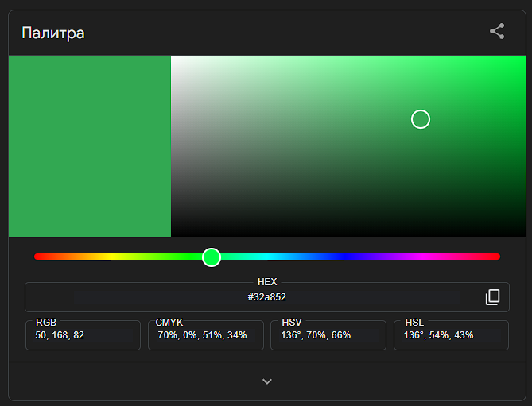Click the HEX field showing #32a852
The width and height of the screenshot is (532, 406).
pos(267,297)
